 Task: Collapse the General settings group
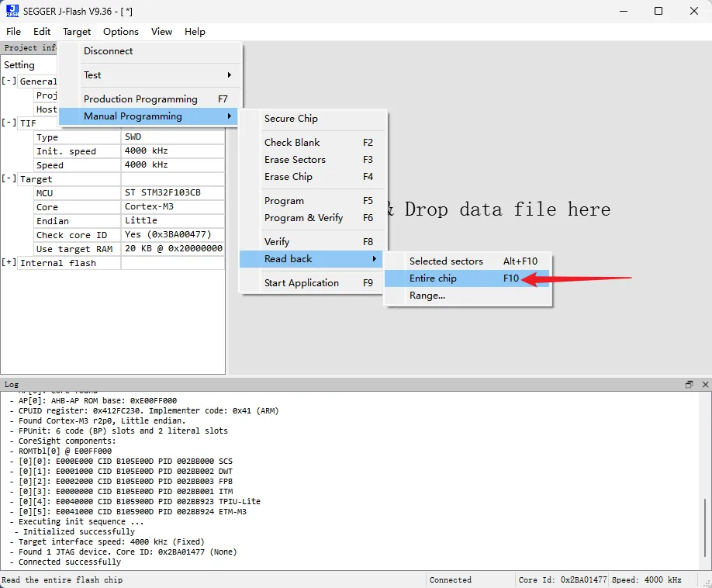click(x=9, y=81)
